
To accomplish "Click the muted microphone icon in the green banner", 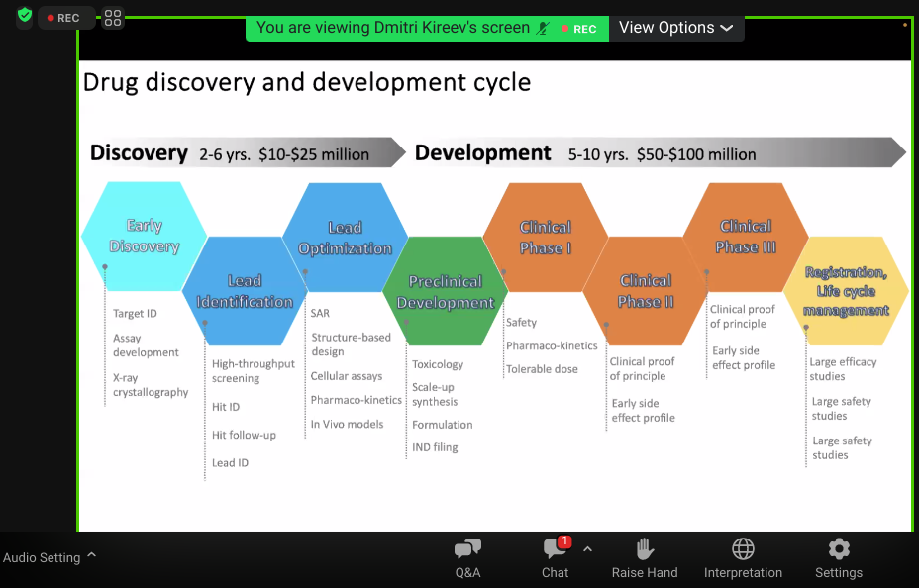I will (543, 29).
